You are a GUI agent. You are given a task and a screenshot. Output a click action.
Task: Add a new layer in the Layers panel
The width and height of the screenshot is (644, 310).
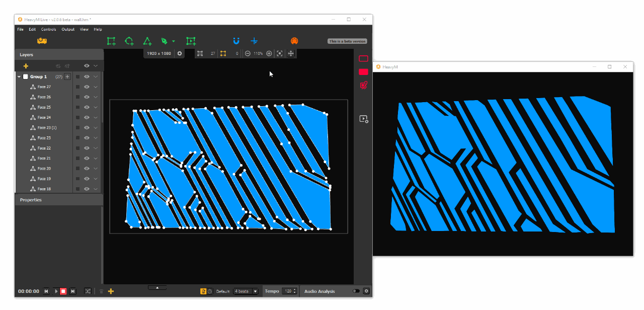(26, 65)
